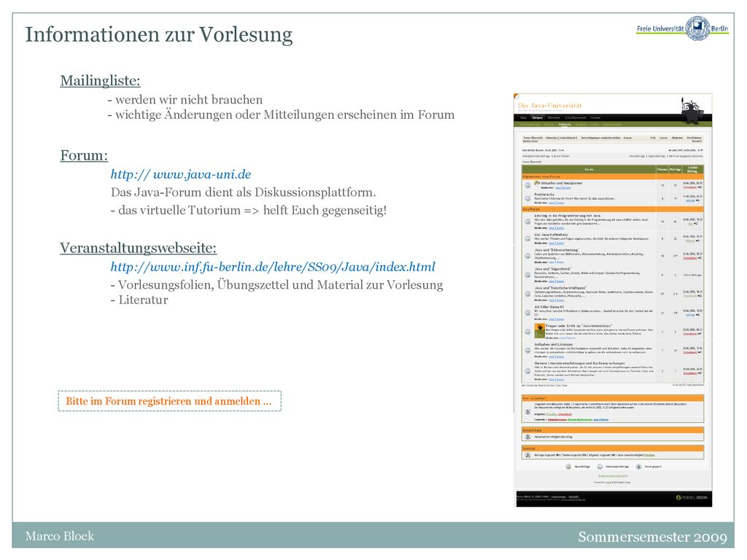
Task: Click the 'das virtuelle Tutorium' bullet line
Action: (x=249, y=210)
